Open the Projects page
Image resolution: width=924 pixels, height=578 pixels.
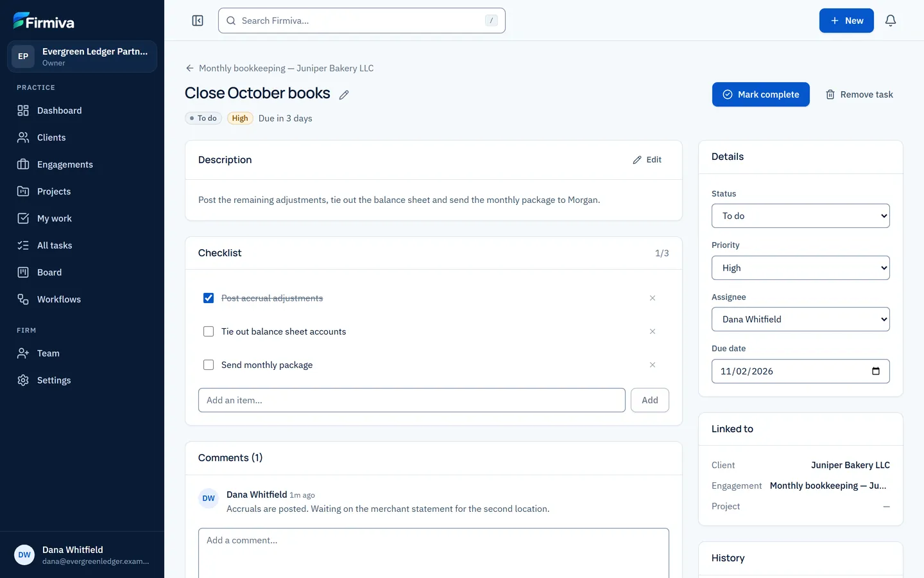tap(82, 191)
